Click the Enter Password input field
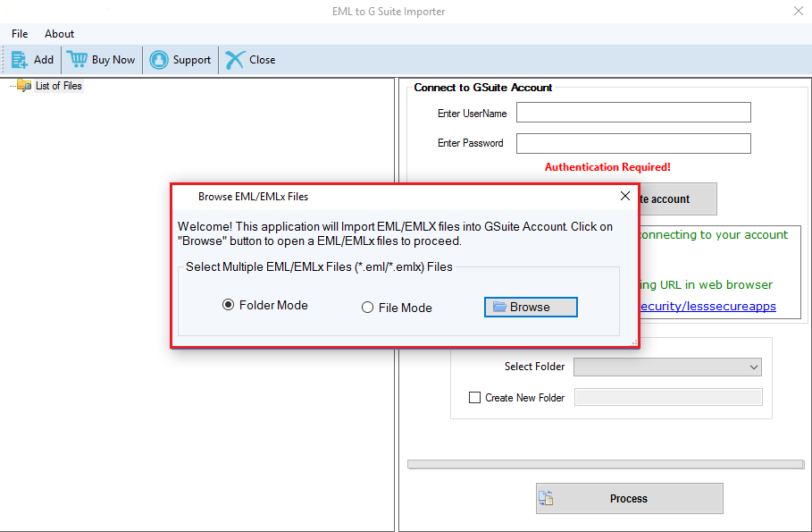 pyautogui.click(x=633, y=143)
